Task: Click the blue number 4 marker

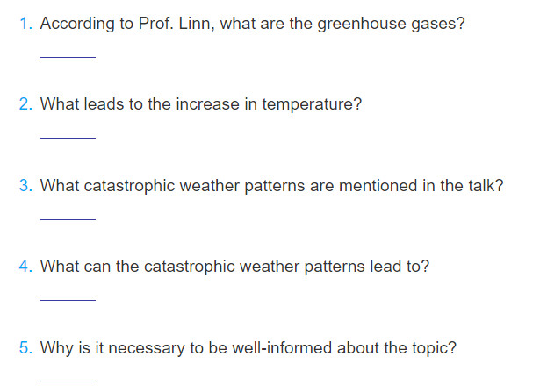Action: coord(25,267)
